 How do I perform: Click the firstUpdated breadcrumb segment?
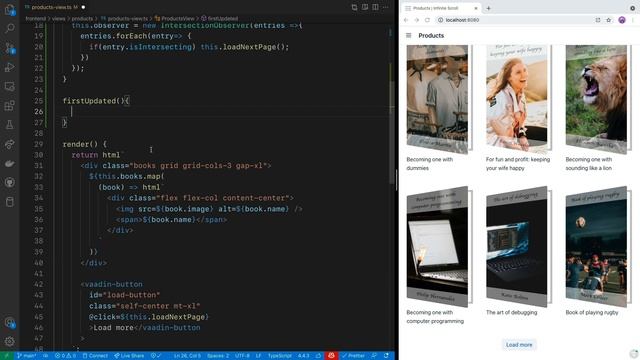[x=219, y=18]
